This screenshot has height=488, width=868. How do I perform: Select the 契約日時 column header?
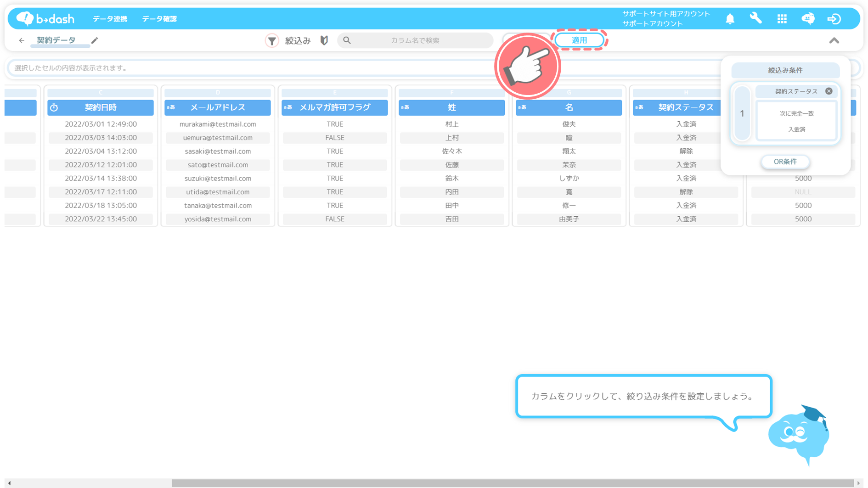[x=101, y=107]
